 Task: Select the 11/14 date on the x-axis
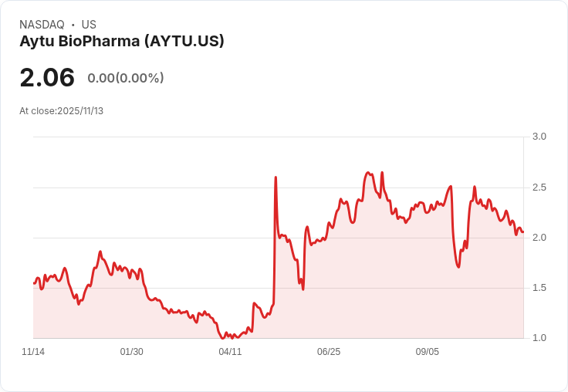(33, 352)
